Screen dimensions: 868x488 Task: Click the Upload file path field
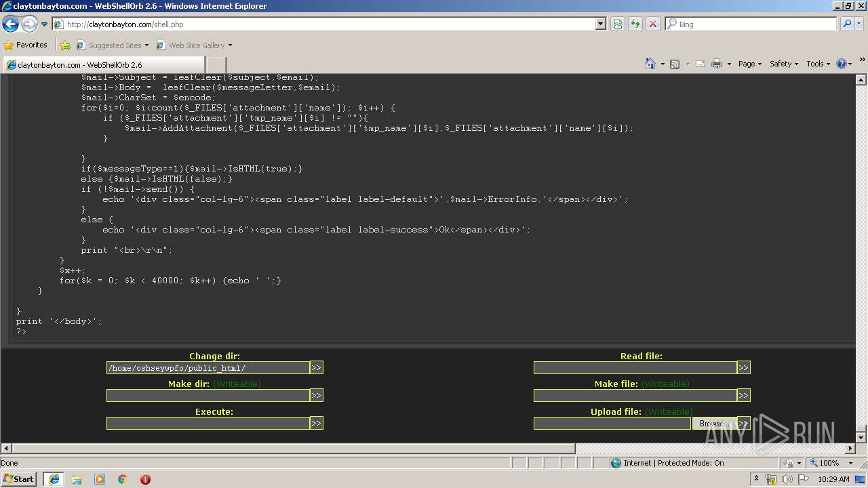(612, 424)
